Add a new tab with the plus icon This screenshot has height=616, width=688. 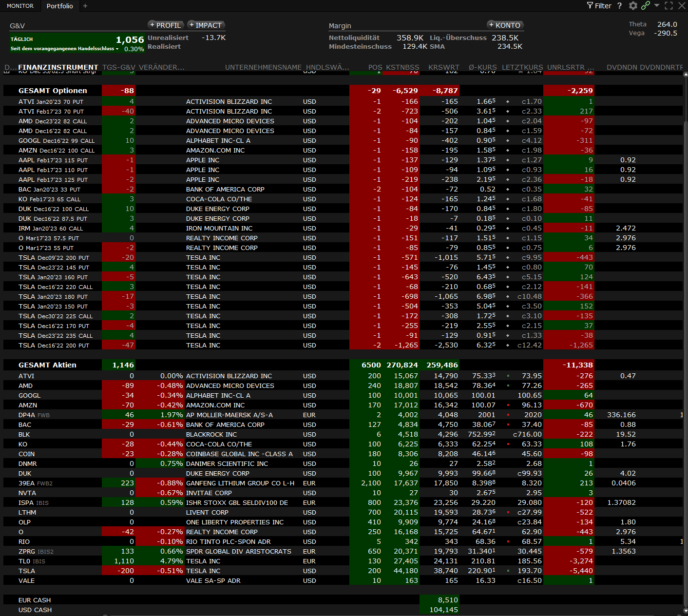pyautogui.click(x=85, y=6)
